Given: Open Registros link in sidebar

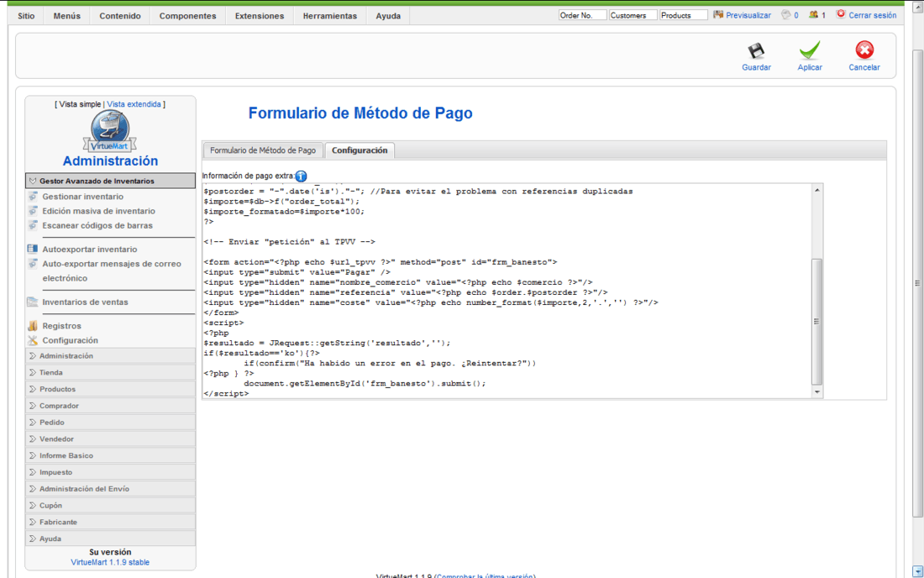Looking at the screenshot, I should (x=62, y=326).
